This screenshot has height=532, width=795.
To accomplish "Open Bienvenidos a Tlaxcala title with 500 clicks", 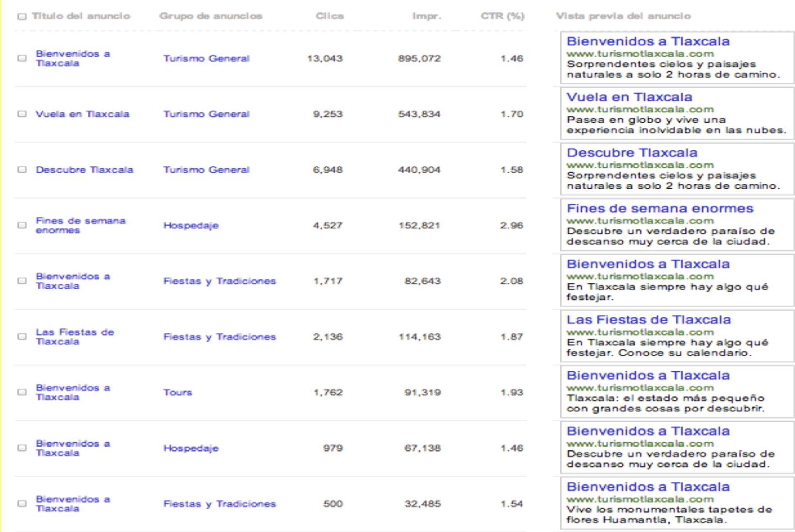I will [73, 504].
